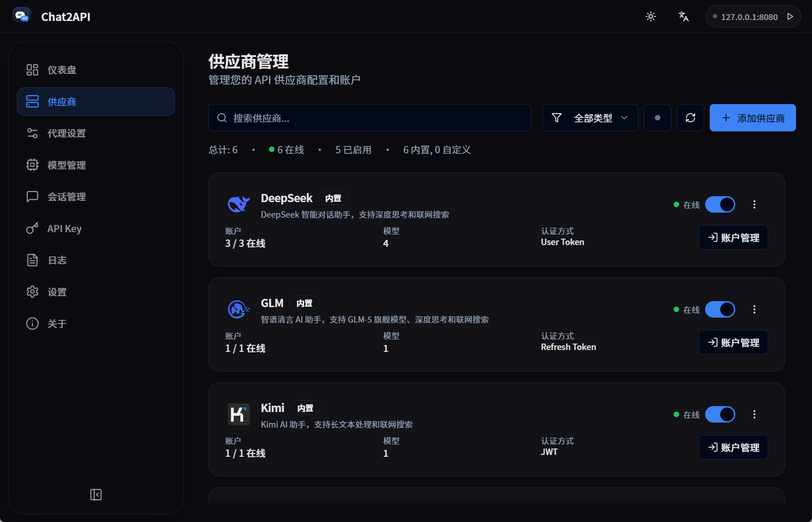Open 仪表盘 dashboard in sidebar
The image size is (812, 522).
tap(96, 70)
